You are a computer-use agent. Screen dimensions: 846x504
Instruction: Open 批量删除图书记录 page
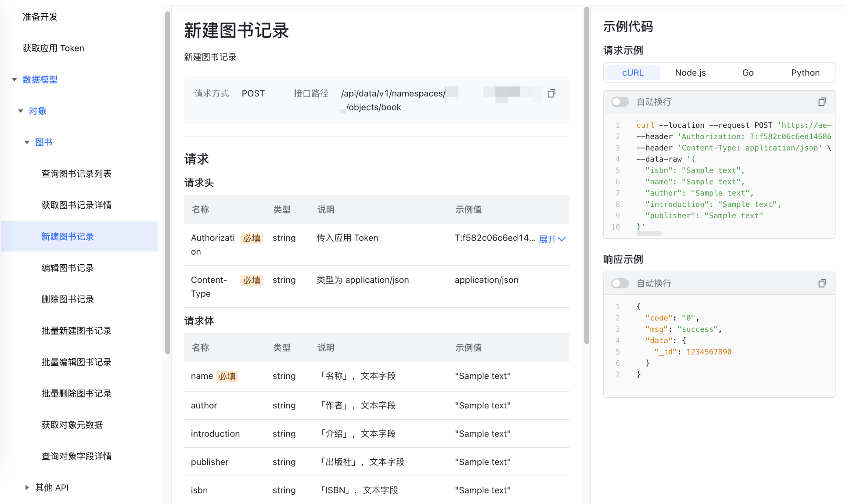coord(76,393)
